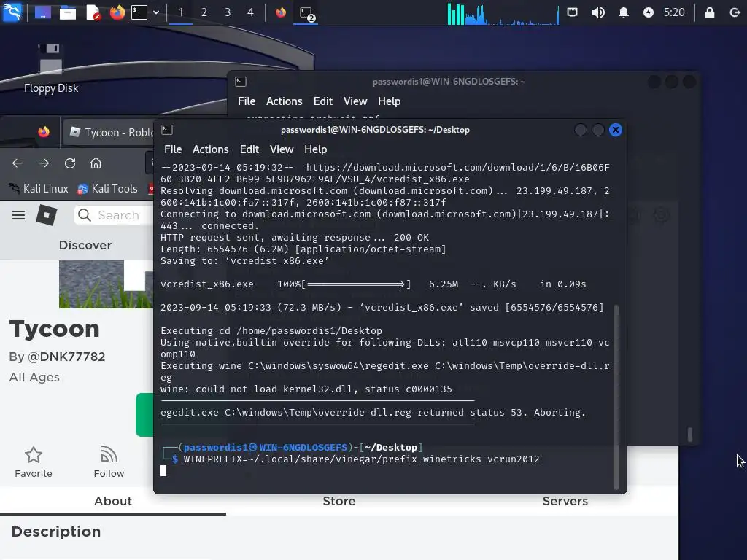Click the Firefox icon in the tab bar
Image resolution: width=747 pixels, height=560 pixels.
coord(44,132)
